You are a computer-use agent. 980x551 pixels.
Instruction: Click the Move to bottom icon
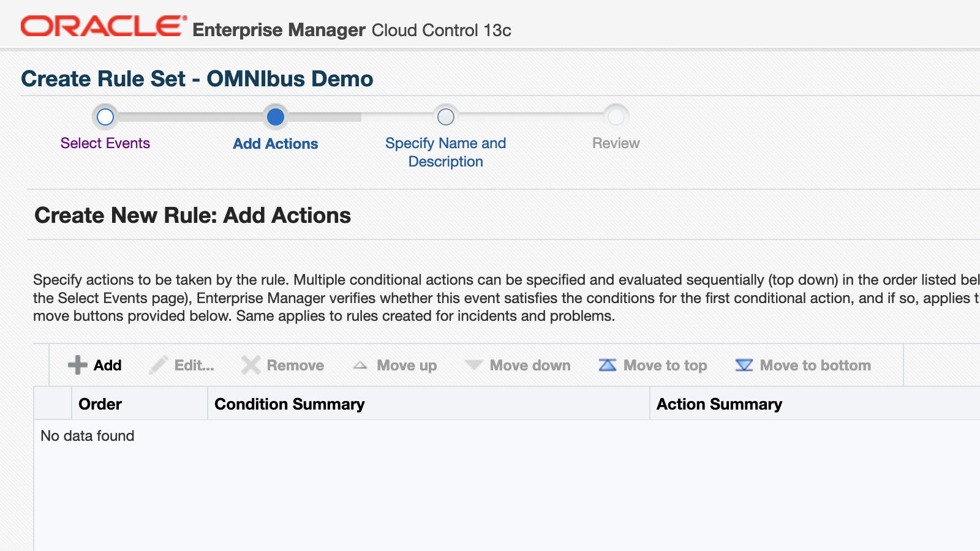(x=744, y=365)
